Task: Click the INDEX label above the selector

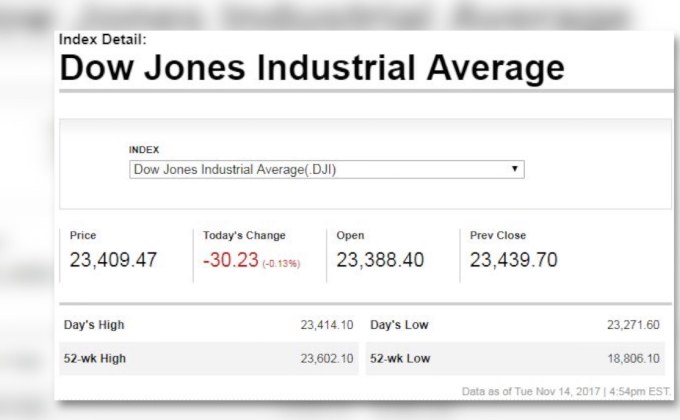Action: coord(144,149)
